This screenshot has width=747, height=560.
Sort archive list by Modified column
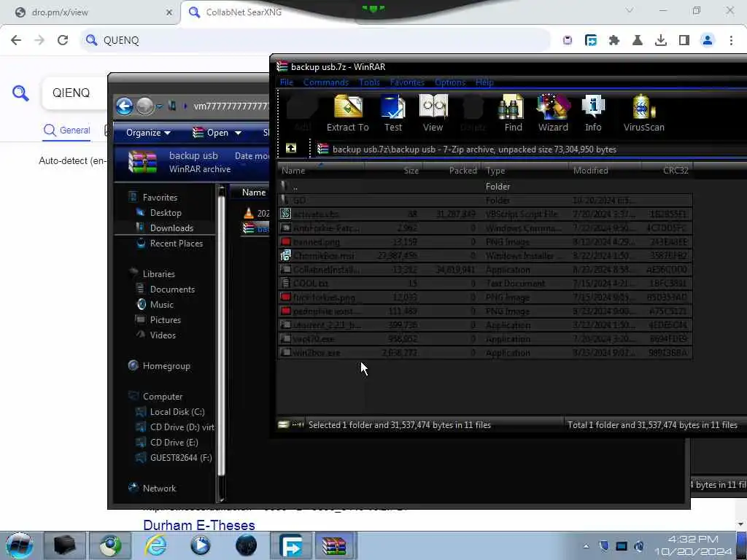pos(605,171)
